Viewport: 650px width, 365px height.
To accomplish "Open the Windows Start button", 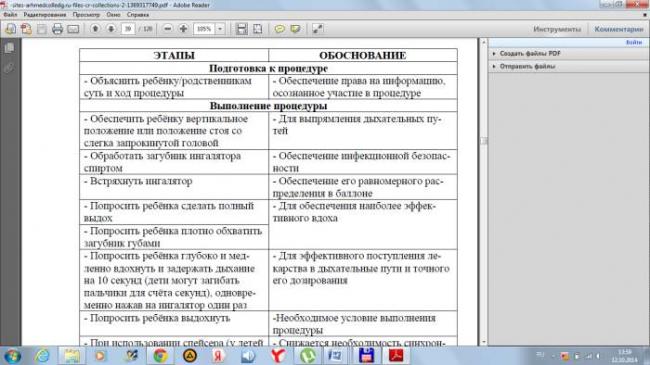I will click(x=12, y=356).
